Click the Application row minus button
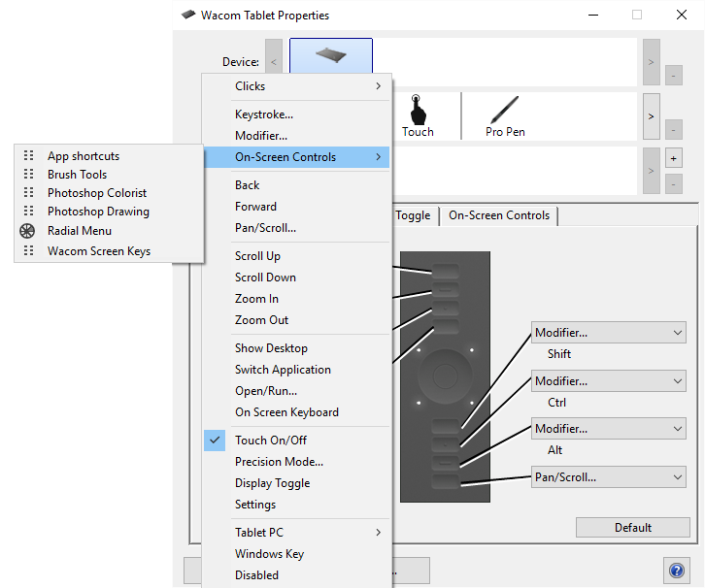Image resolution: width=705 pixels, height=588 pixels. pos(674,184)
